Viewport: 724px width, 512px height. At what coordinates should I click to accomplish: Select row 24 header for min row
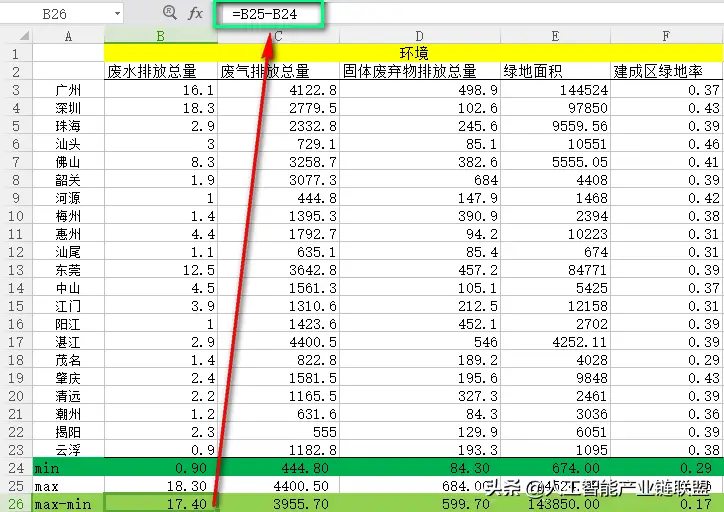(x=16, y=467)
